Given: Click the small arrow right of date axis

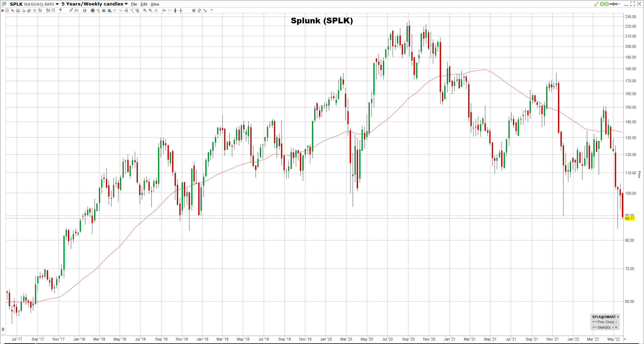Looking at the screenshot, I should (x=625, y=339).
